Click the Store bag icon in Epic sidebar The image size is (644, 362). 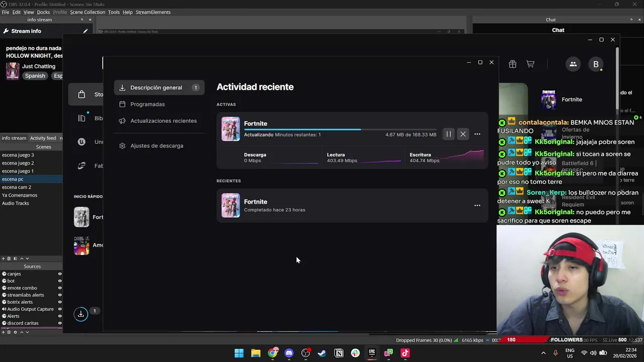(x=82, y=94)
